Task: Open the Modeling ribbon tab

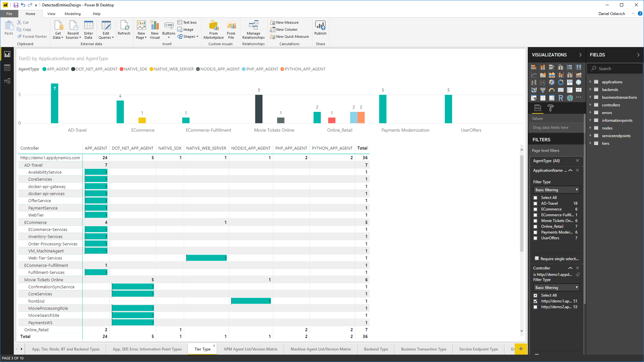Action: point(72,14)
